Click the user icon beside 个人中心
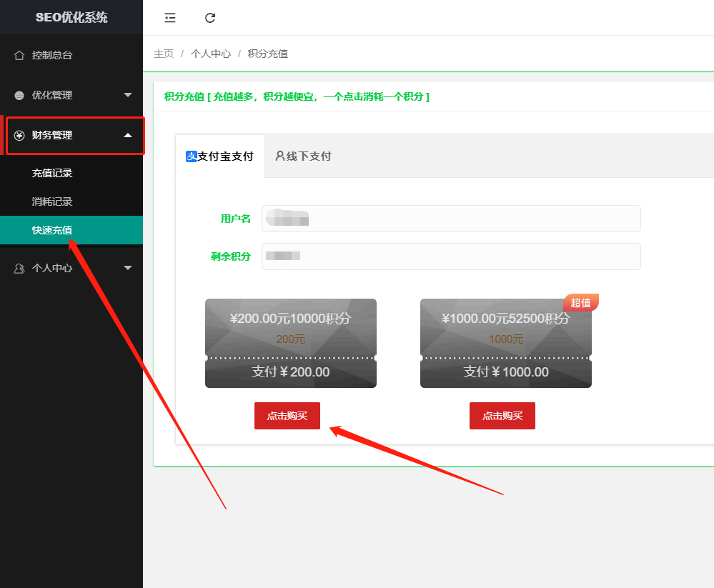 coord(19,269)
